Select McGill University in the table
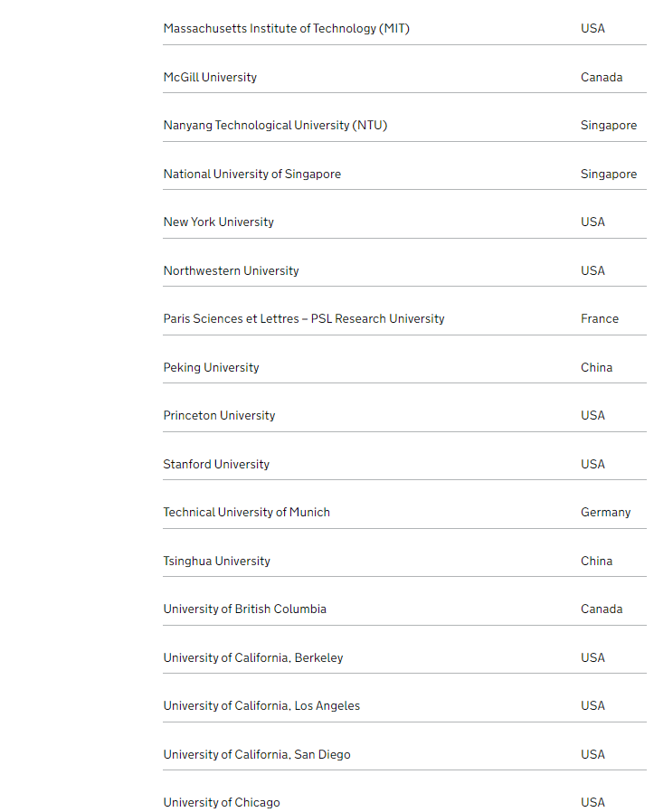Image resolution: width=654 pixels, height=812 pixels. click(x=210, y=78)
